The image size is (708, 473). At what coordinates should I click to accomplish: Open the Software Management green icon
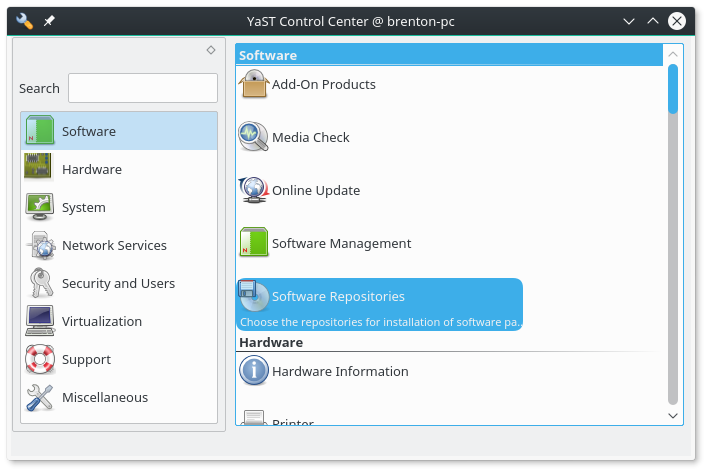coord(254,242)
